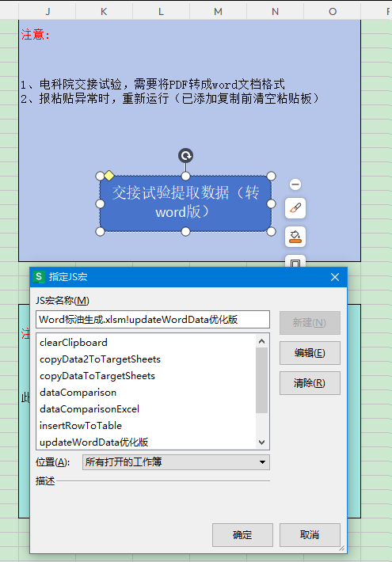Screen dimensions: 392x562
Task: Select clearClipboard in the macro list
Action: [x=147, y=343]
